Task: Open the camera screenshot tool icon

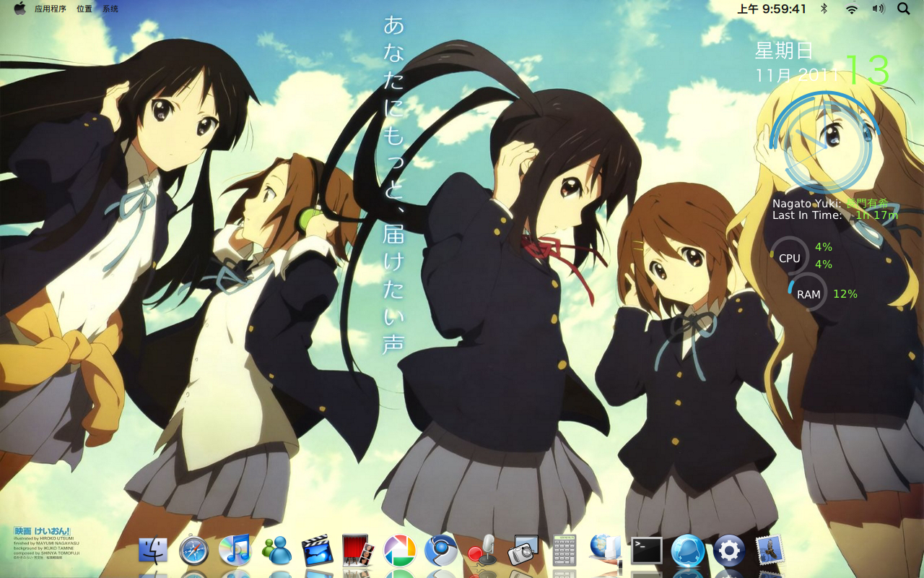Action: click(523, 551)
